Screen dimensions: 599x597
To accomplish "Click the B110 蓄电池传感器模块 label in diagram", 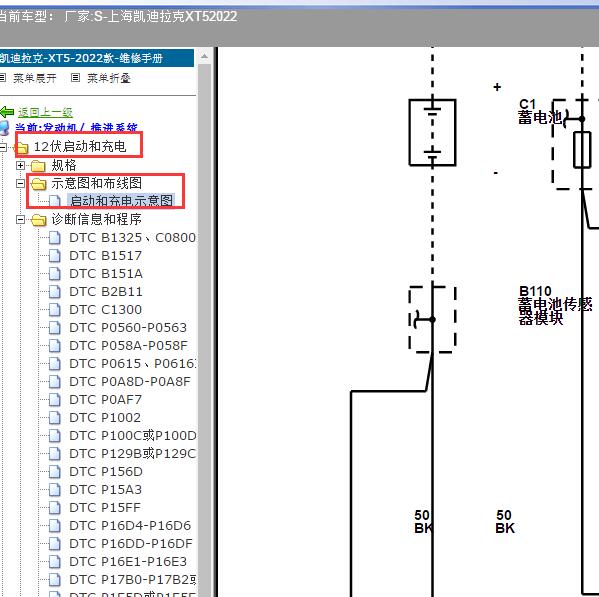I will tap(555, 305).
